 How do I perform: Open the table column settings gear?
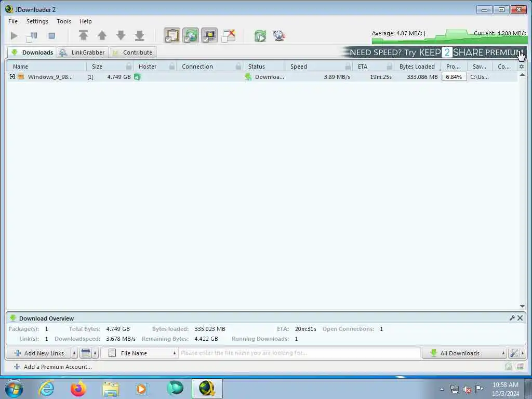click(522, 66)
